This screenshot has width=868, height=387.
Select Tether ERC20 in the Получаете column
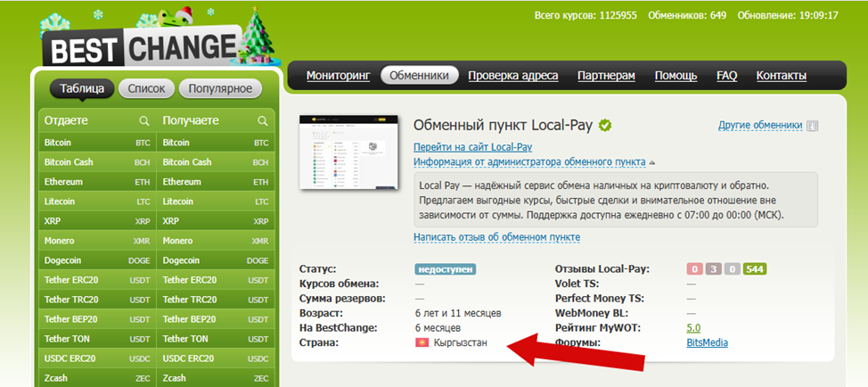pos(216,280)
